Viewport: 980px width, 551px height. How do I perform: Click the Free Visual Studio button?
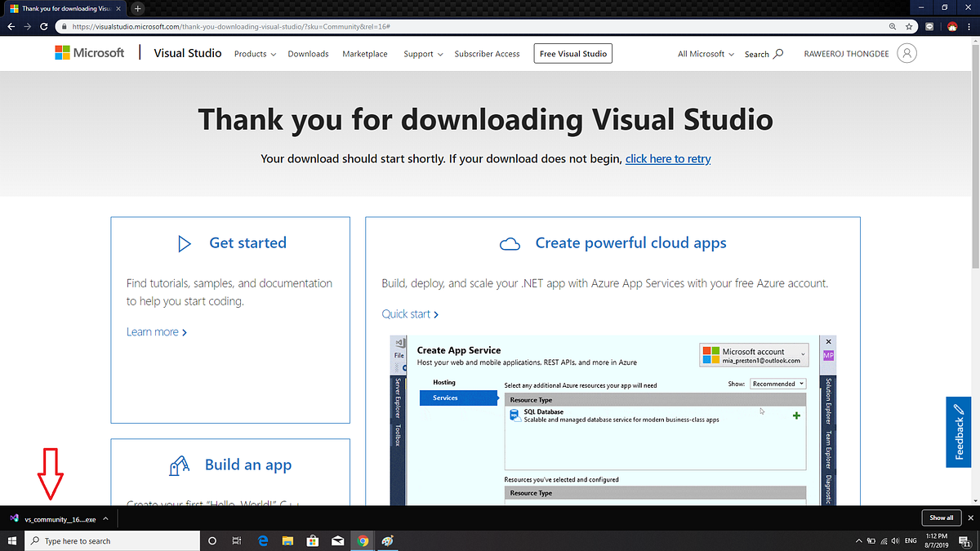(573, 54)
